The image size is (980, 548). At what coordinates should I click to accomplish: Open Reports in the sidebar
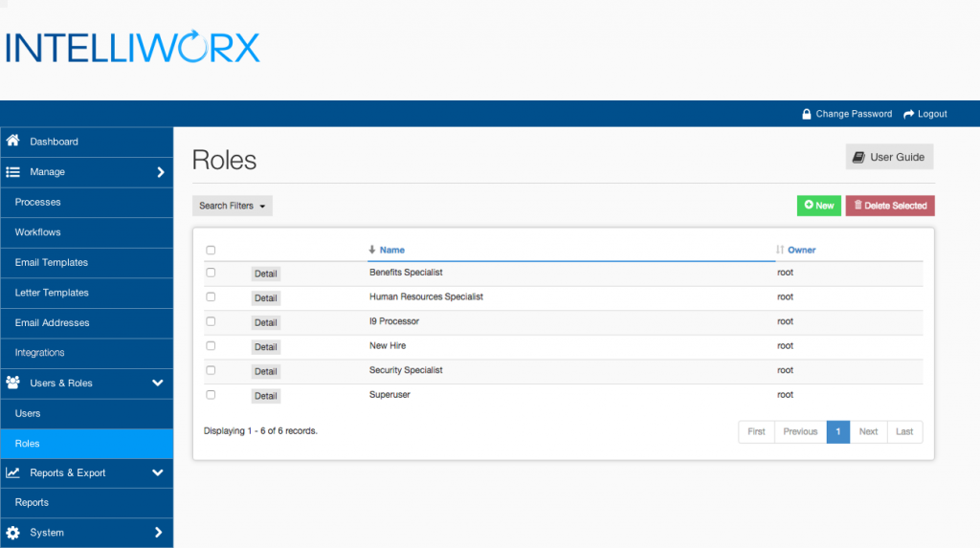(87, 502)
